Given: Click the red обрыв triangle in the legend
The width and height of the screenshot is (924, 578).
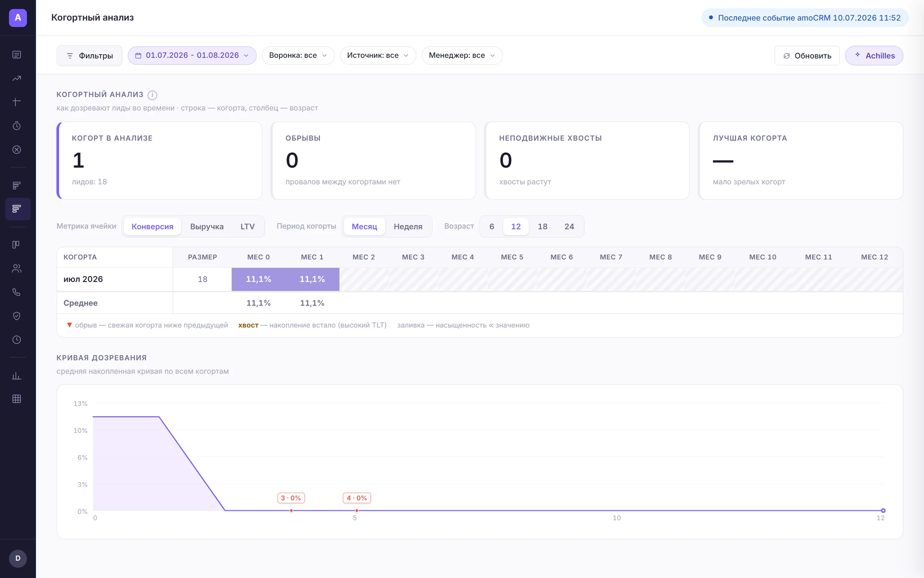Looking at the screenshot, I should point(69,325).
